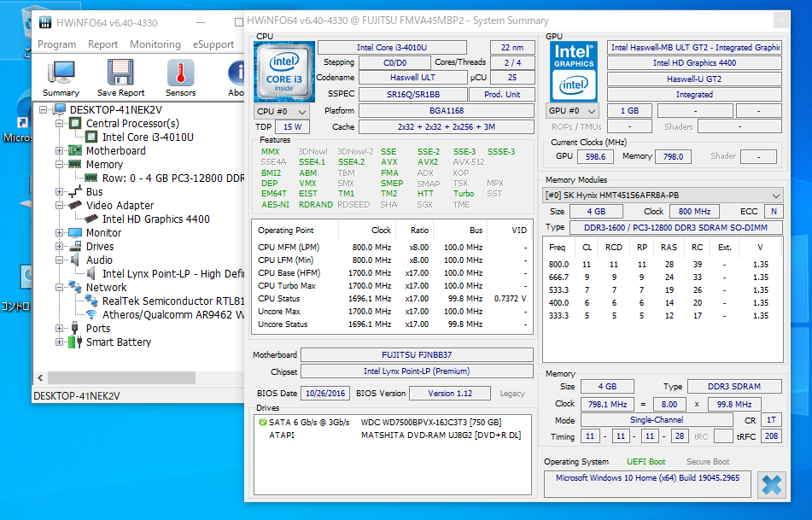This screenshot has height=520, width=812.
Task: Click the About info icon
Action: pos(237,72)
